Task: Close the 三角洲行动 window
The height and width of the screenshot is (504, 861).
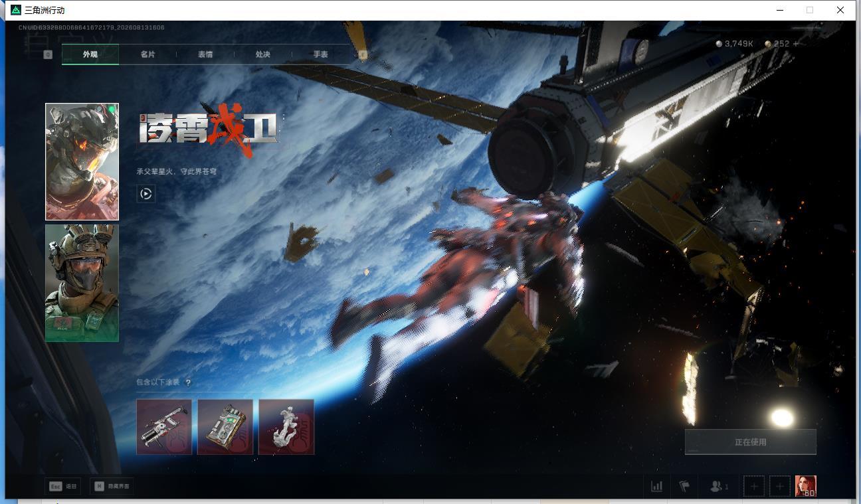Action: [x=840, y=10]
